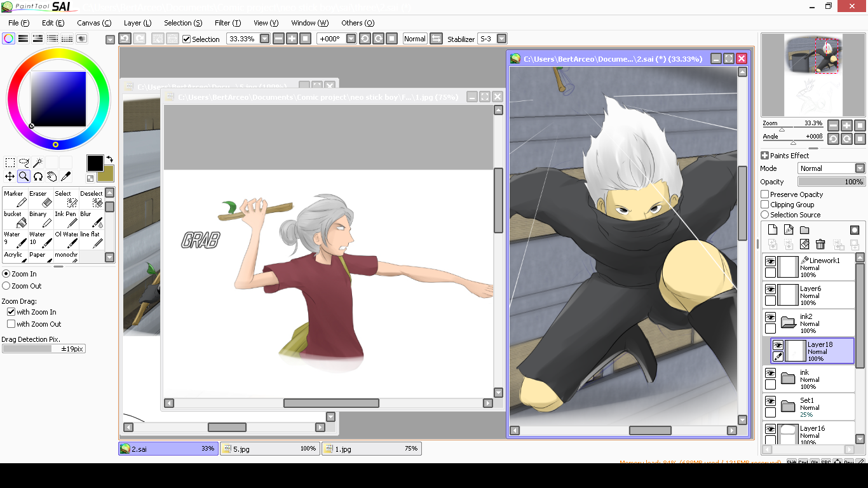Switch to the 5.jpg document tab
Image resolution: width=868 pixels, height=488 pixels.
click(x=269, y=449)
